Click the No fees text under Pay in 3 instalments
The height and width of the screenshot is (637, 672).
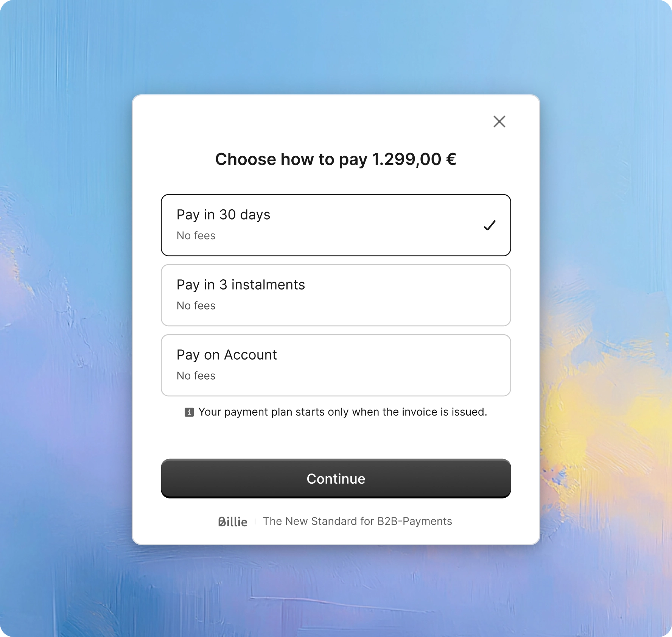click(196, 305)
